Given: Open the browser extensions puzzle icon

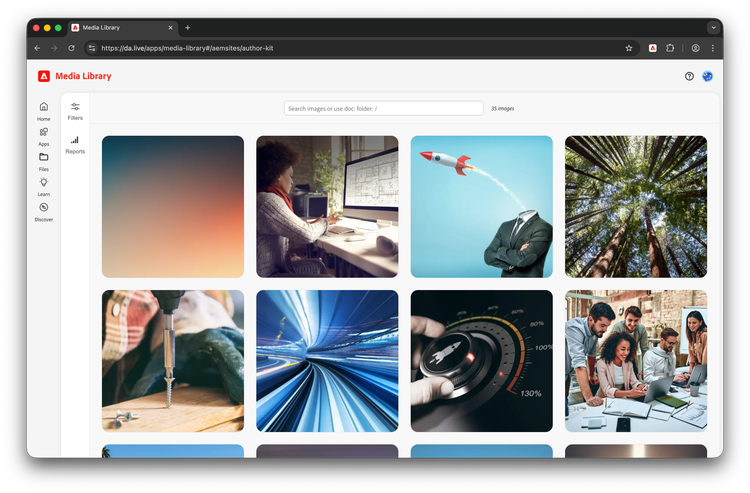Looking at the screenshot, I should pyautogui.click(x=671, y=47).
